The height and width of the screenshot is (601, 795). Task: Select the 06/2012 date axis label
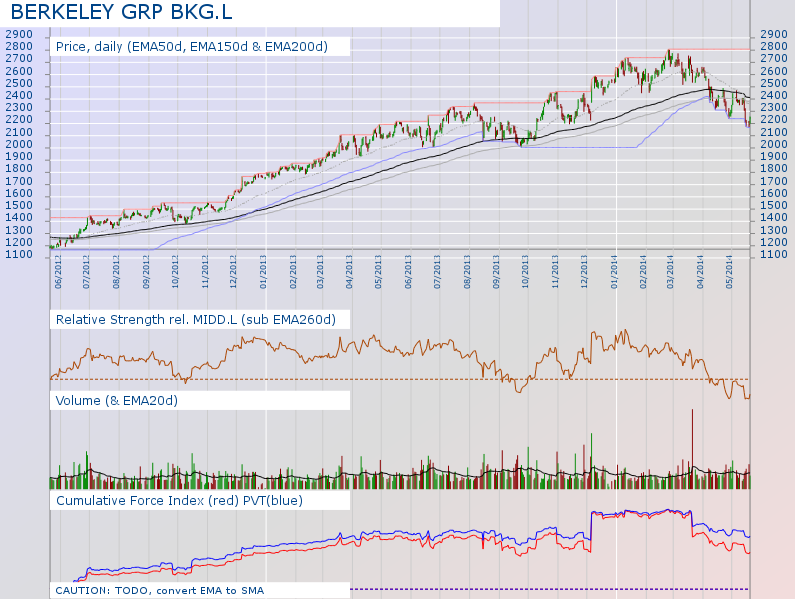coord(58,274)
